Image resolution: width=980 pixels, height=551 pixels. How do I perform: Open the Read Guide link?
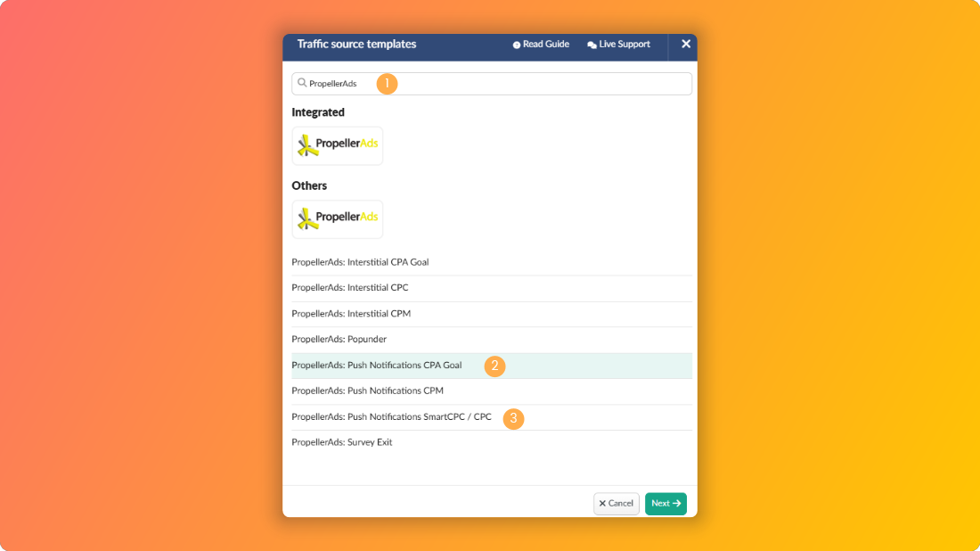[x=541, y=45]
